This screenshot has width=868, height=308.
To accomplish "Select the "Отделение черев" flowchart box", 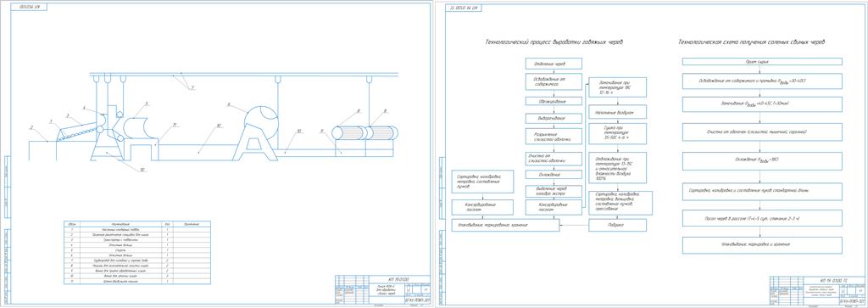I will (x=554, y=64).
